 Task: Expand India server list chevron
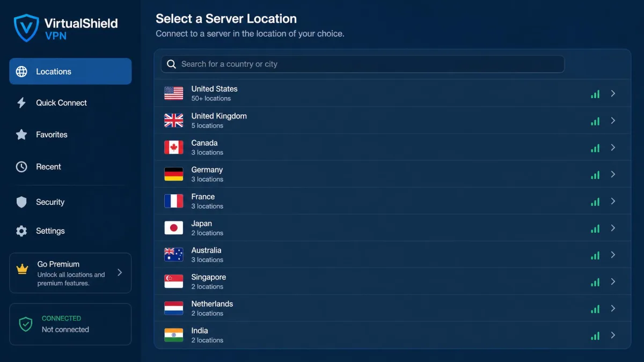613,335
